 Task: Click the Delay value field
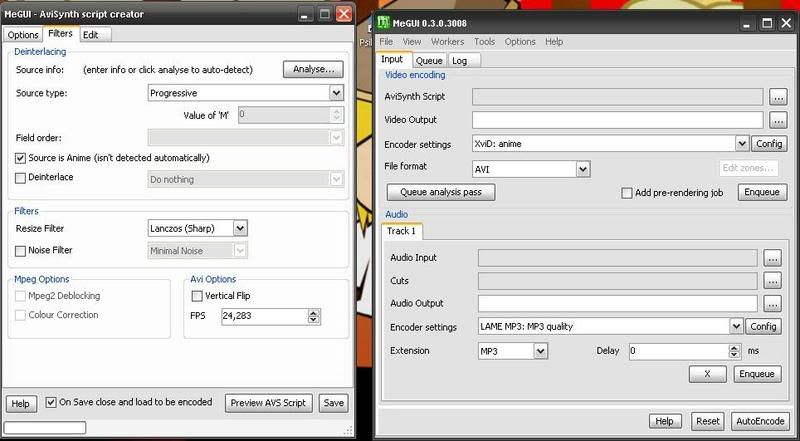click(679, 351)
